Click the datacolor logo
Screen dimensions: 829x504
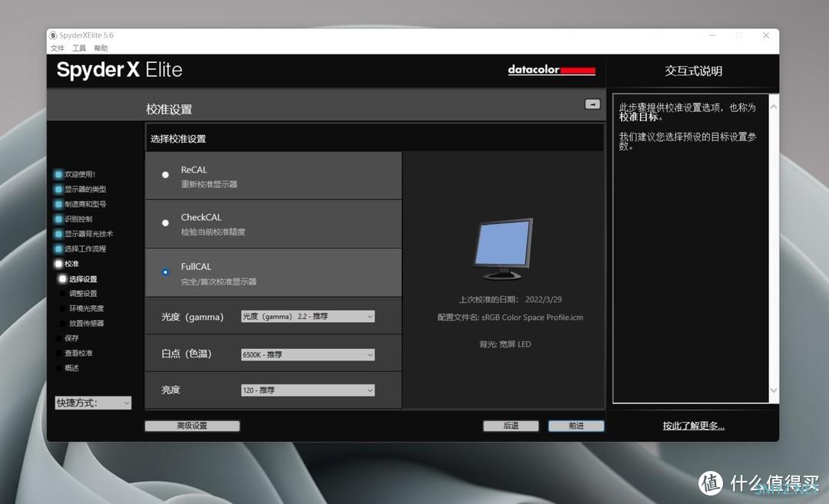551,70
